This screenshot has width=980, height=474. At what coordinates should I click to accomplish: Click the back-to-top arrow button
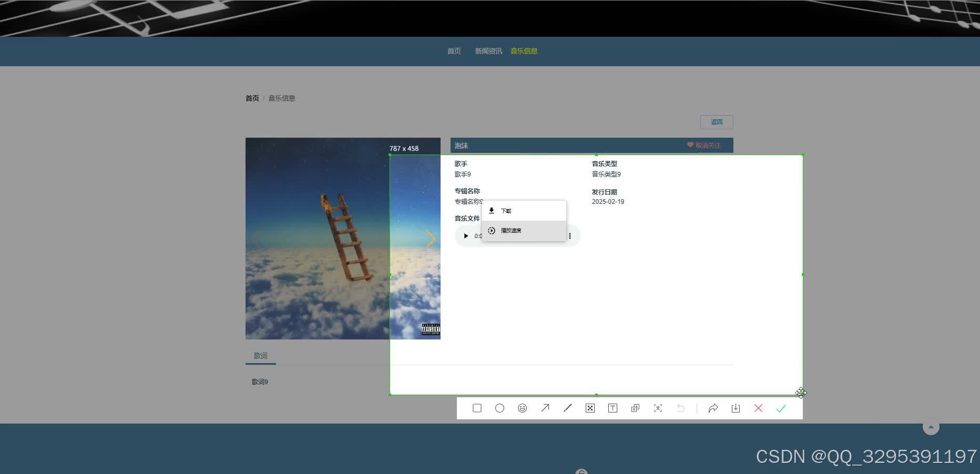click(x=931, y=427)
